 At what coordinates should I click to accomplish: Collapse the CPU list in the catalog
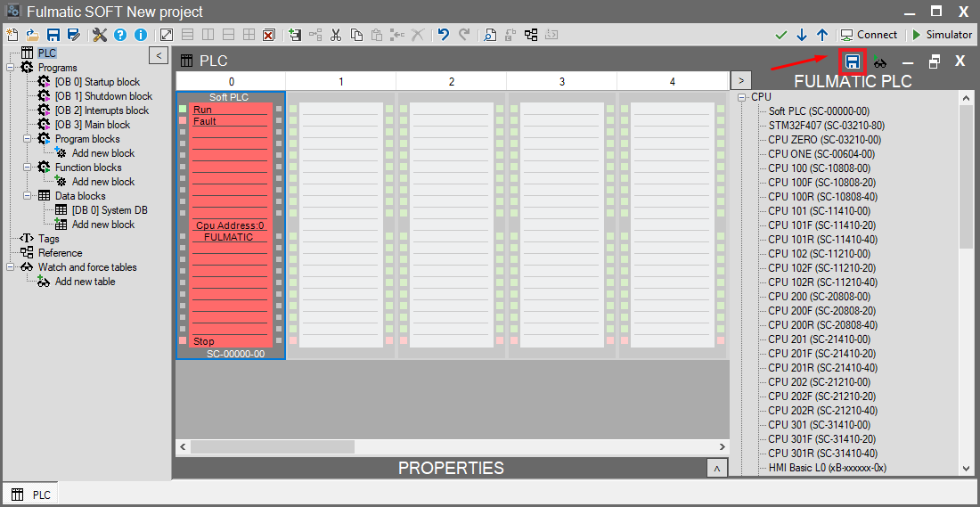pyautogui.click(x=741, y=97)
